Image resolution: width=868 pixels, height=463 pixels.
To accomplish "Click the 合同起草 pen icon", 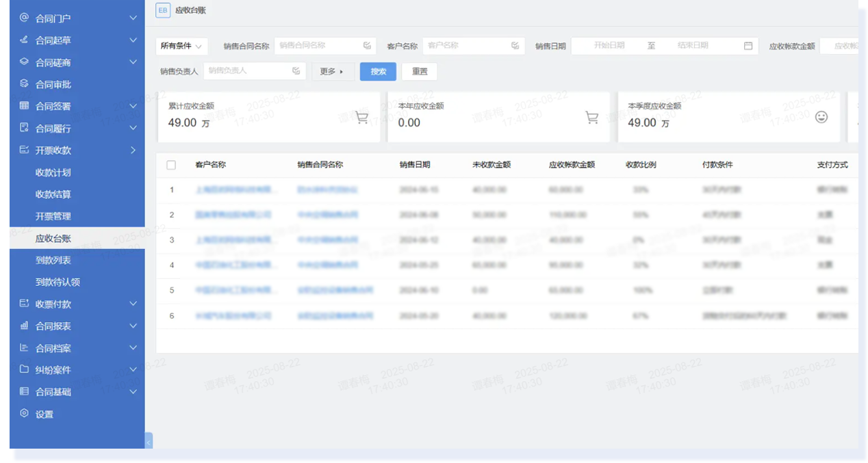I will coord(24,40).
